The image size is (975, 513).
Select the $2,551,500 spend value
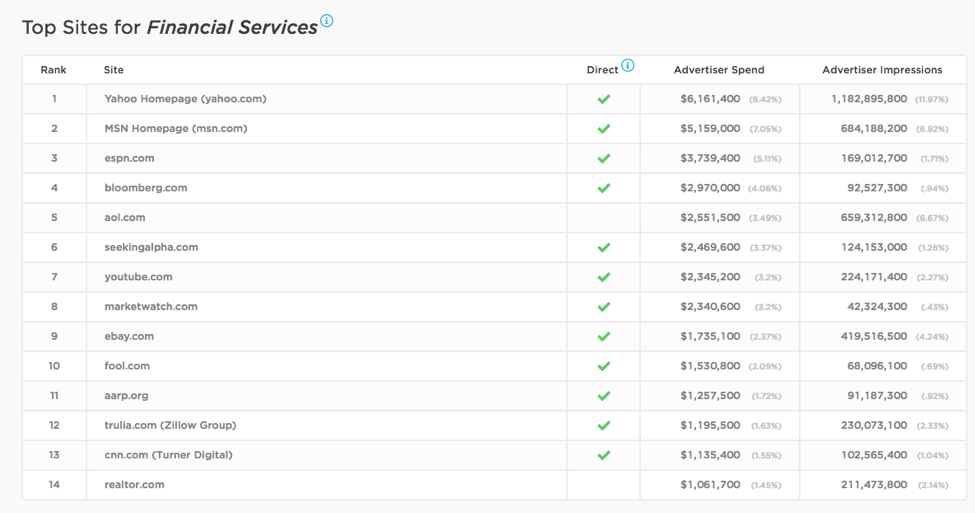pos(710,217)
